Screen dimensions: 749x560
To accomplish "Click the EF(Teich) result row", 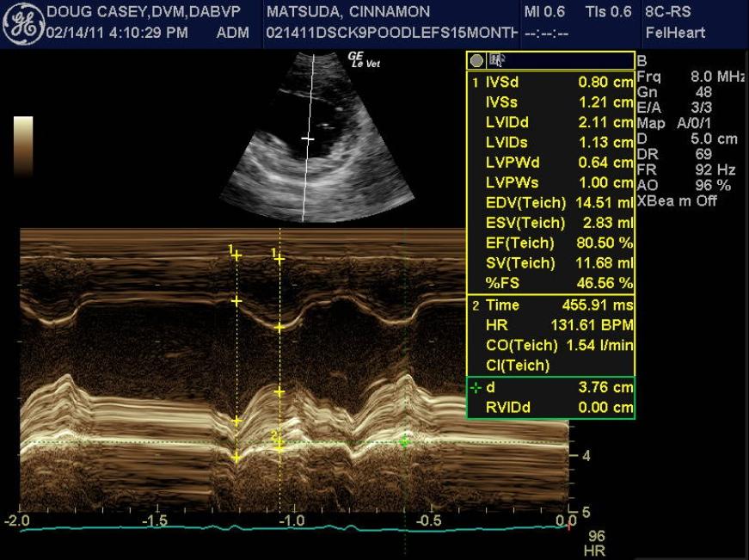I will 551,243.
